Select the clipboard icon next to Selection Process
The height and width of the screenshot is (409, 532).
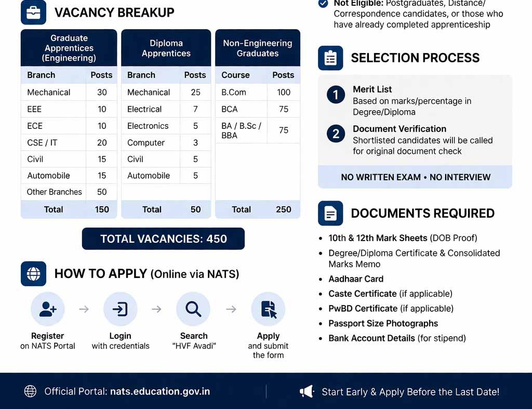330,58
